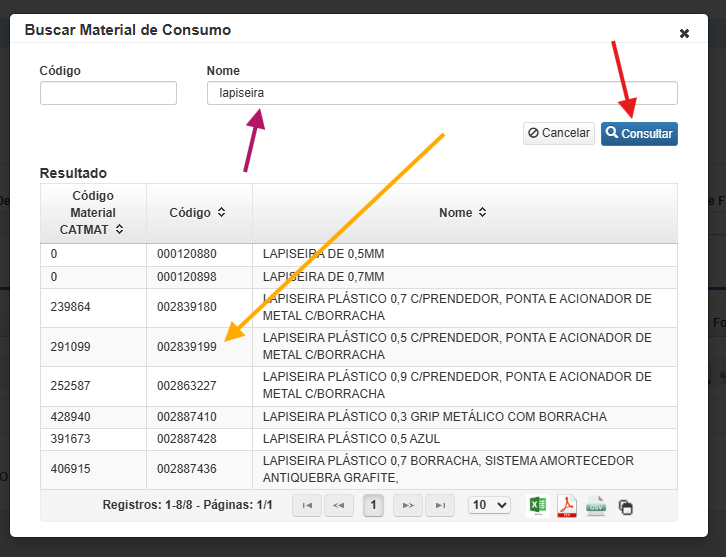Close the Buscar Material de Consumo dialog

pyautogui.click(x=684, y=33)
